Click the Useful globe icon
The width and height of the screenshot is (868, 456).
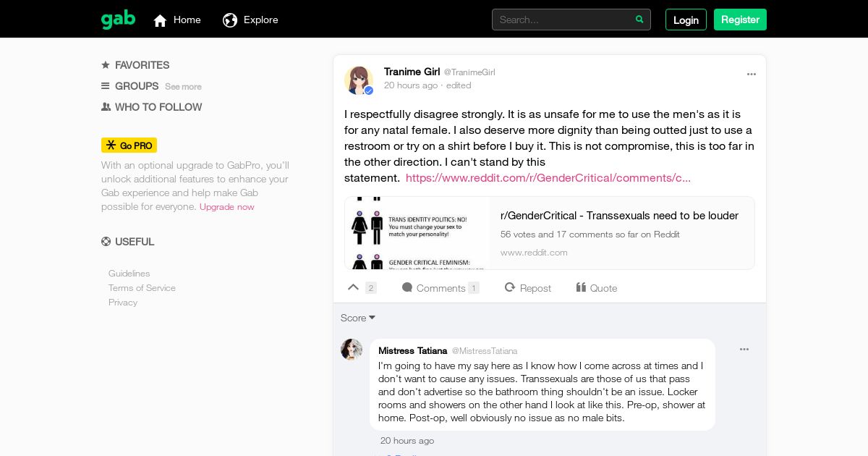click(x=106, y=242)
